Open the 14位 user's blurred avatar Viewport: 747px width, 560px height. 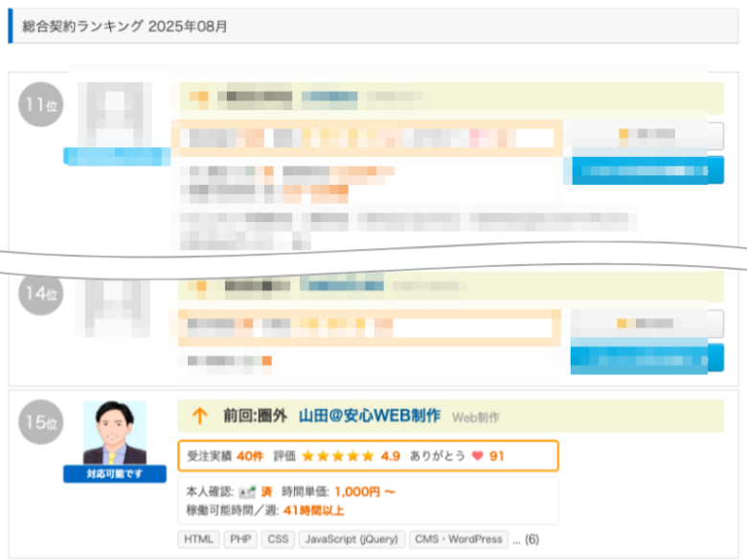pos(115,306)
